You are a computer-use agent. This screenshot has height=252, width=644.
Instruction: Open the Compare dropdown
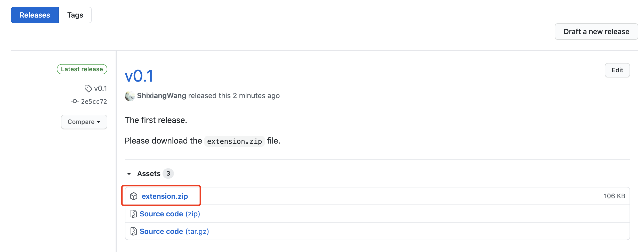tap(84, 122)
